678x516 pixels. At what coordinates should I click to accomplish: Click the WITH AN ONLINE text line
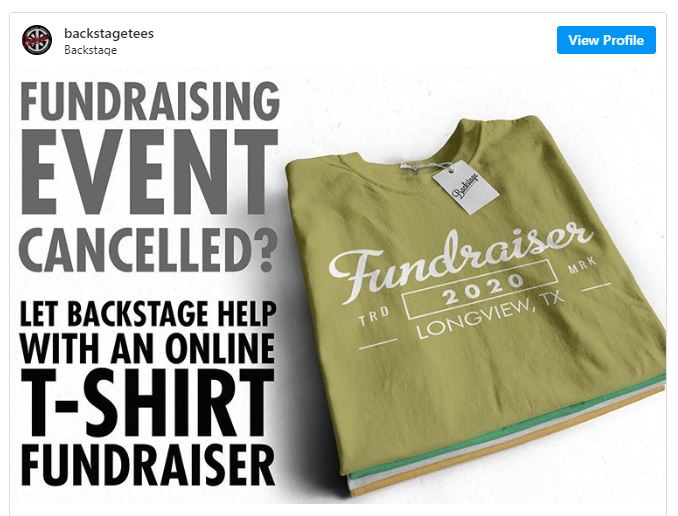[x=147, y=348]
